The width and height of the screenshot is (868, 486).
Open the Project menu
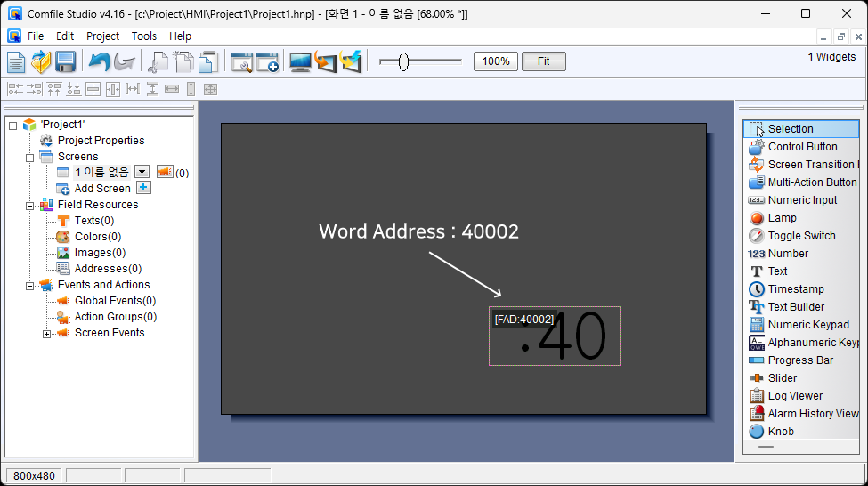point(102,36)
